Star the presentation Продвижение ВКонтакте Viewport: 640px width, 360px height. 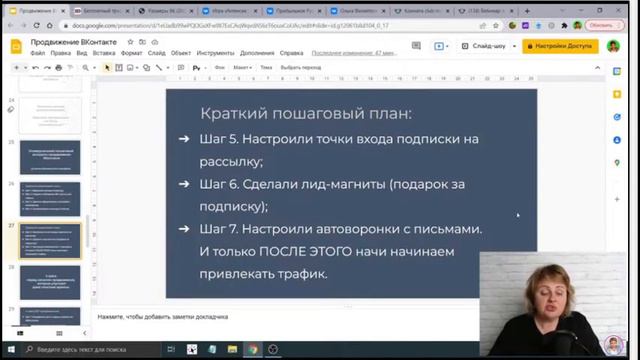point(130,42)
